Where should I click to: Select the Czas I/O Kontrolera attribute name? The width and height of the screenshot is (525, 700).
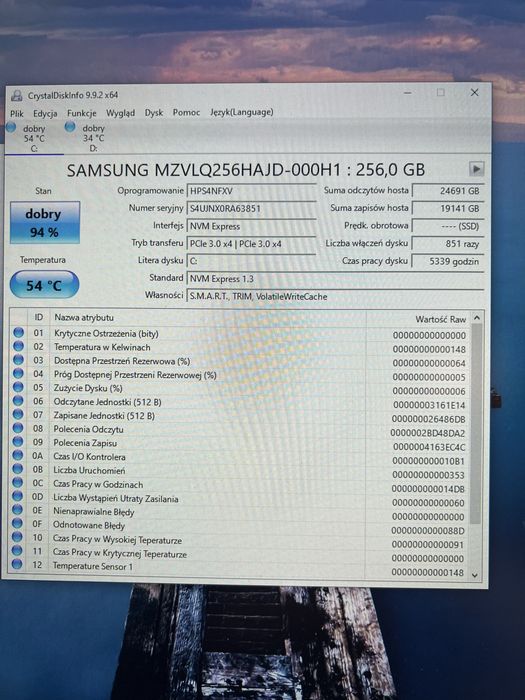pyautogui.click(x=89, y=457)
